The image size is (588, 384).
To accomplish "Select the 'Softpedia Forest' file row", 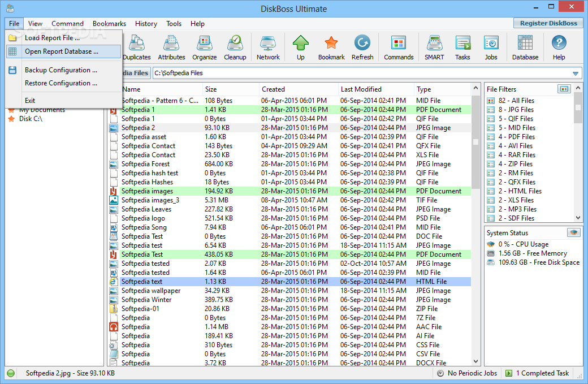I will point(291,164).
